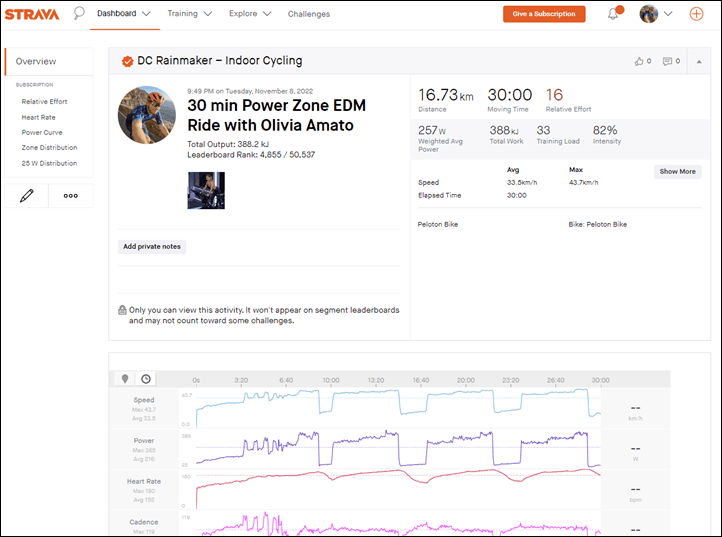Screen dimensions: 722x537
Task: Expand the Training dropdown chevron
Action: (x=208, y=14)
